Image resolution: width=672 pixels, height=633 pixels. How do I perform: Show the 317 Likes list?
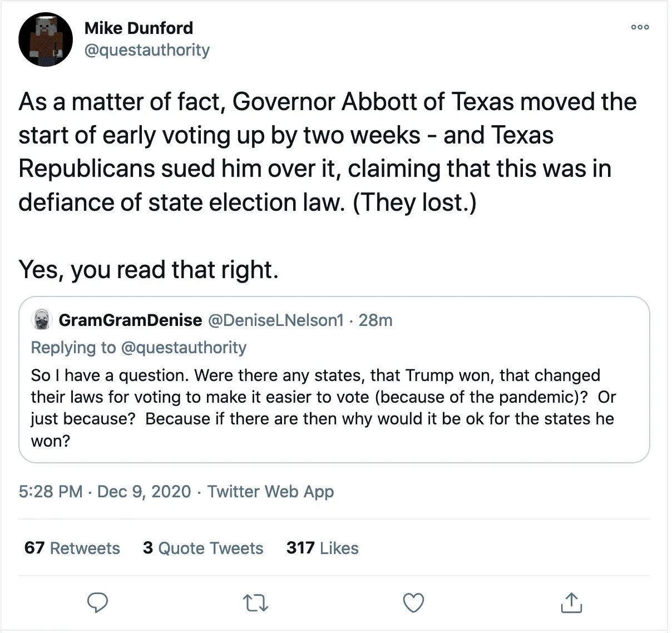(x=323, y=548)
